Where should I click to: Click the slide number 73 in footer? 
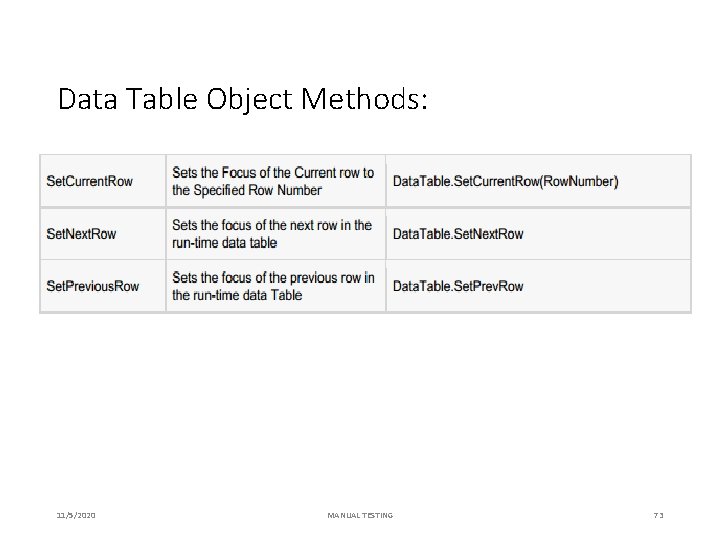pos(658,515)
